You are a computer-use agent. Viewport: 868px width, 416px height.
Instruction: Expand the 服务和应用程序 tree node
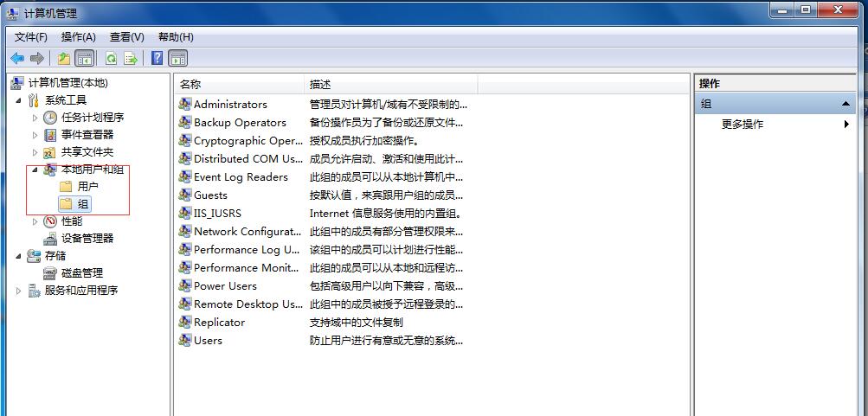19,291
